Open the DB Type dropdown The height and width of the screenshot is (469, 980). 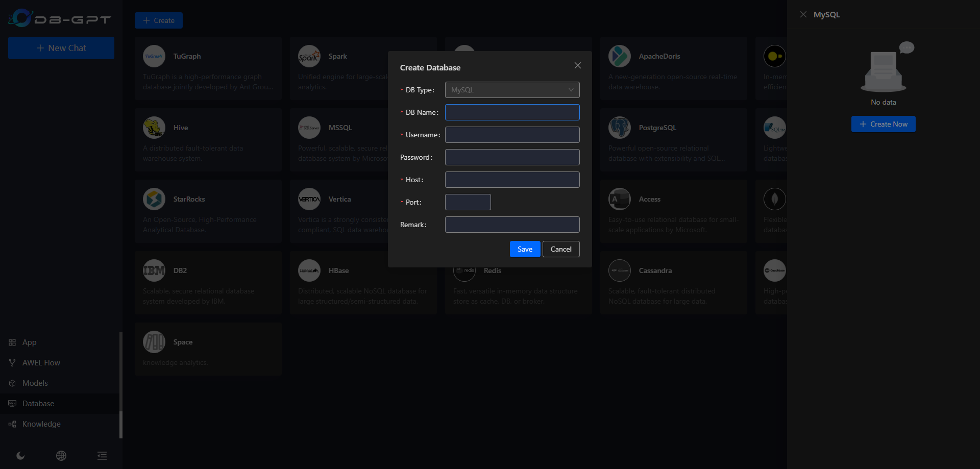click(512, 90)
